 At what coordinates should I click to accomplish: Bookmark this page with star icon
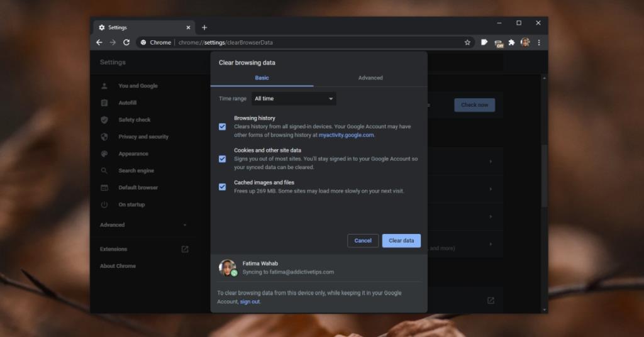point(467,42)
